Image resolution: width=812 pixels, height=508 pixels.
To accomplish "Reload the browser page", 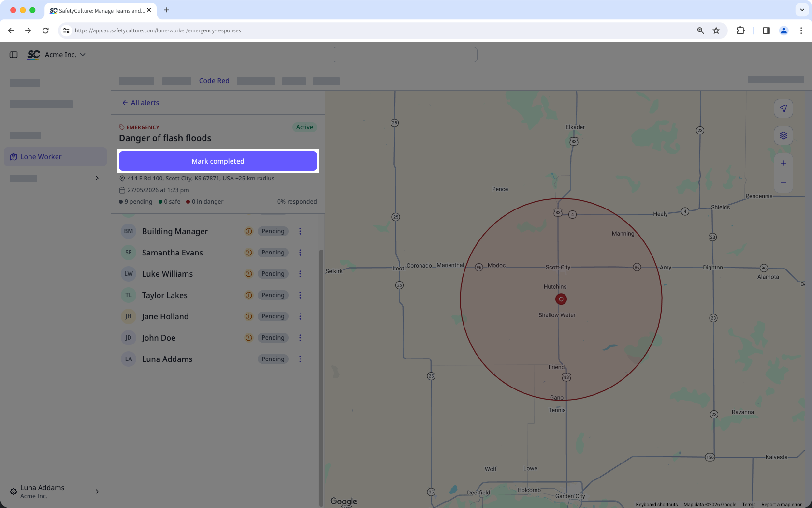I will [45, 30].
